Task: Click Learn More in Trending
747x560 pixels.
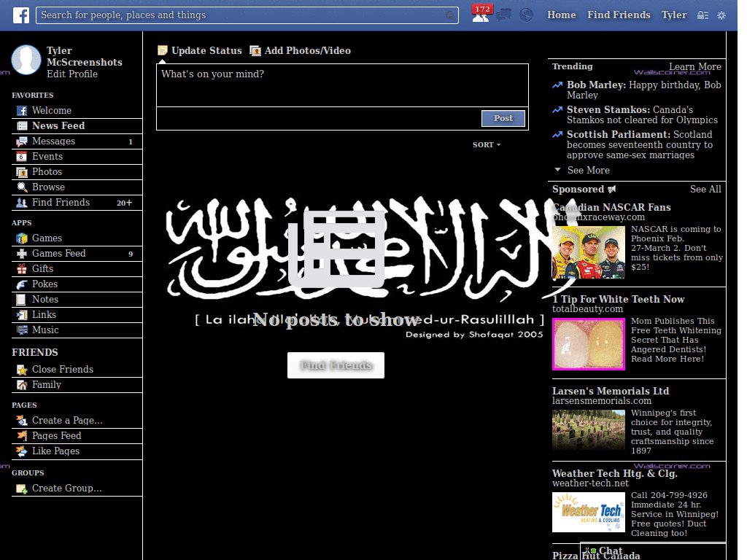Action: [694, 66]
